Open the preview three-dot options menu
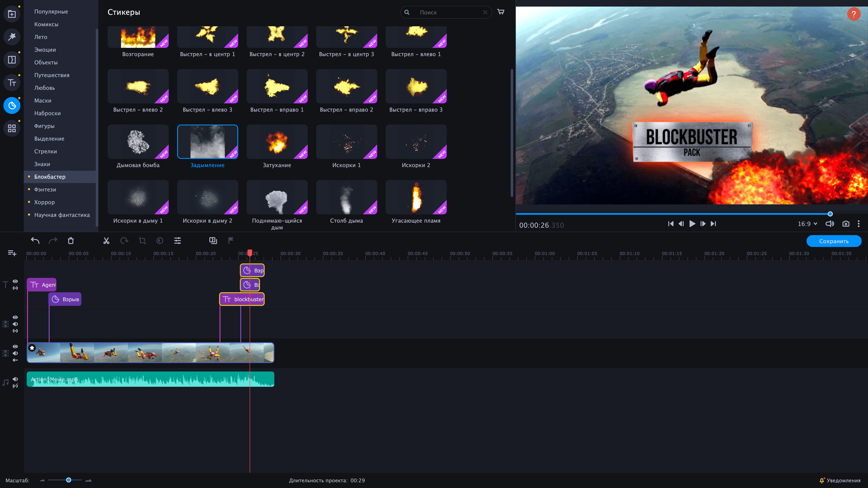The height and width of the screenshot is (488, 868). (859, 224)
